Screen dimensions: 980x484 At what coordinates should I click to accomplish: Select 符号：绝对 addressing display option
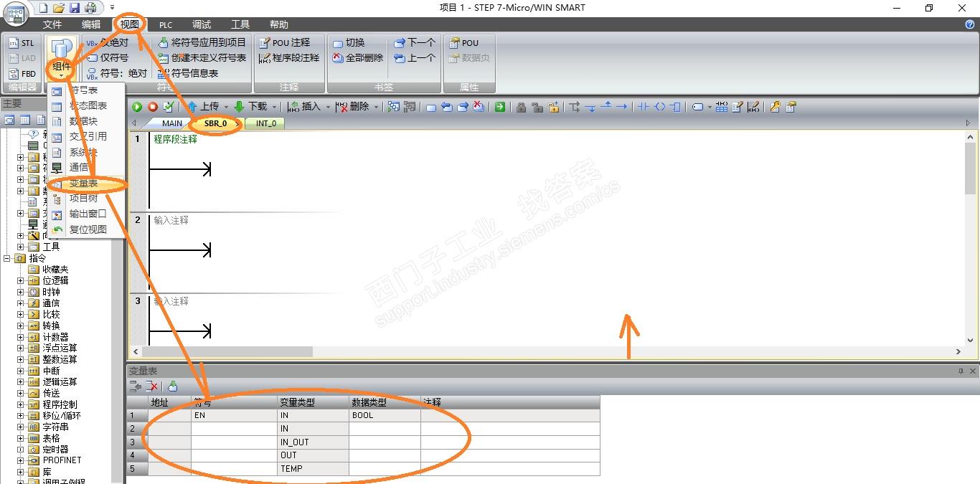pyautogui.click(x=116, y=73)
